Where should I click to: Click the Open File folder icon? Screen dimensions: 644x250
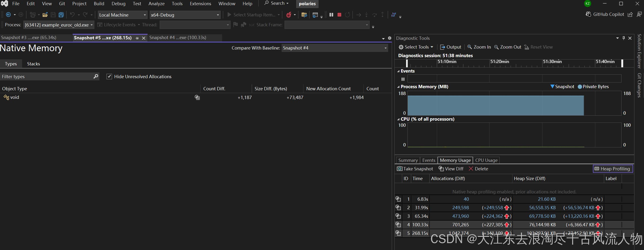[45, 15]
